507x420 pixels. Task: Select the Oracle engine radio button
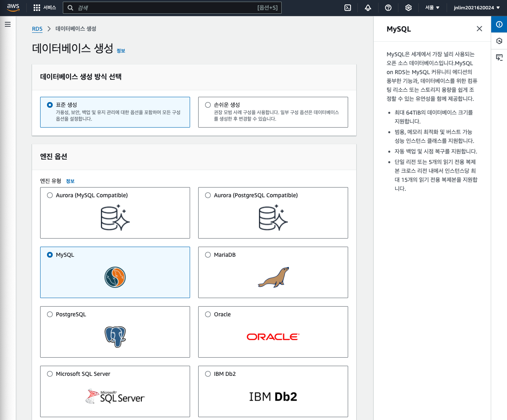[208, 314]
